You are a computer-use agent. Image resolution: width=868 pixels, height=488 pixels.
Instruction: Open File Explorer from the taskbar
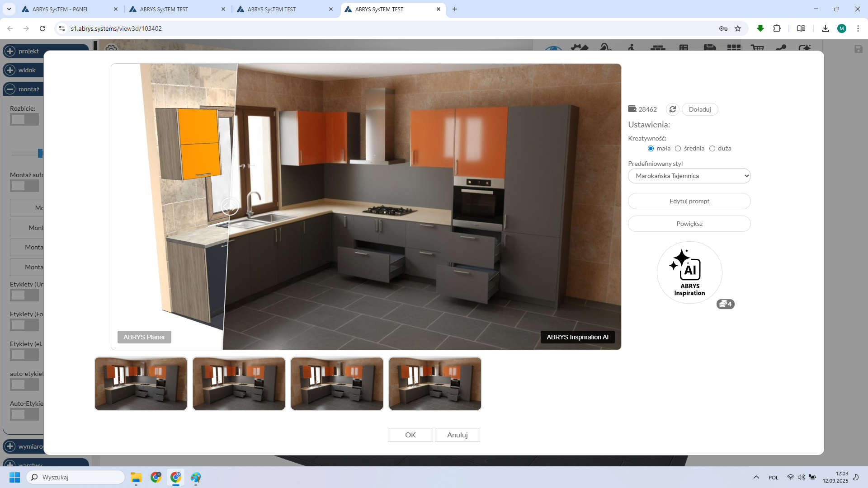tap(136, 477)
